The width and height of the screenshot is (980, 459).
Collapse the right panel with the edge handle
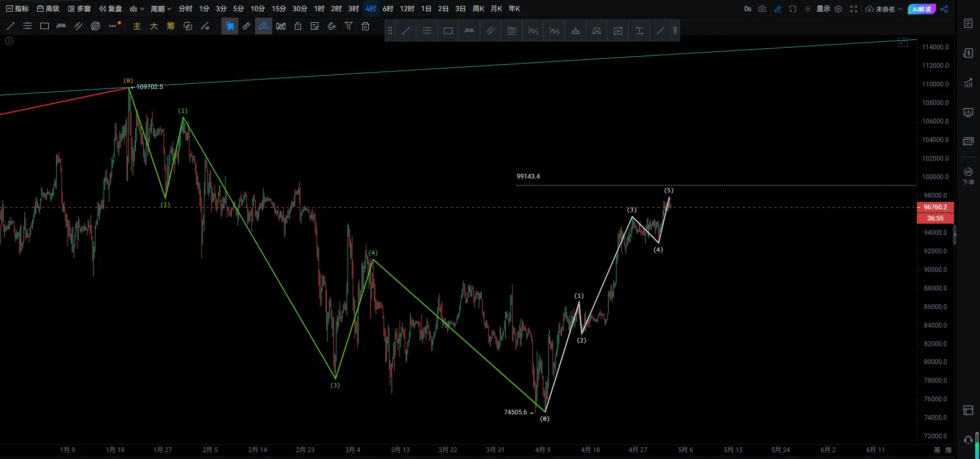click(x=955, y=234)
